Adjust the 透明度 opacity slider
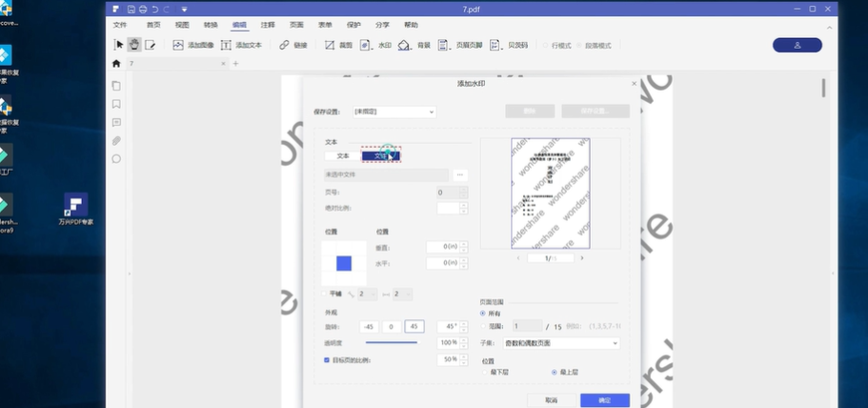This screenshot has height=408, width=868. tap(392, 342)
